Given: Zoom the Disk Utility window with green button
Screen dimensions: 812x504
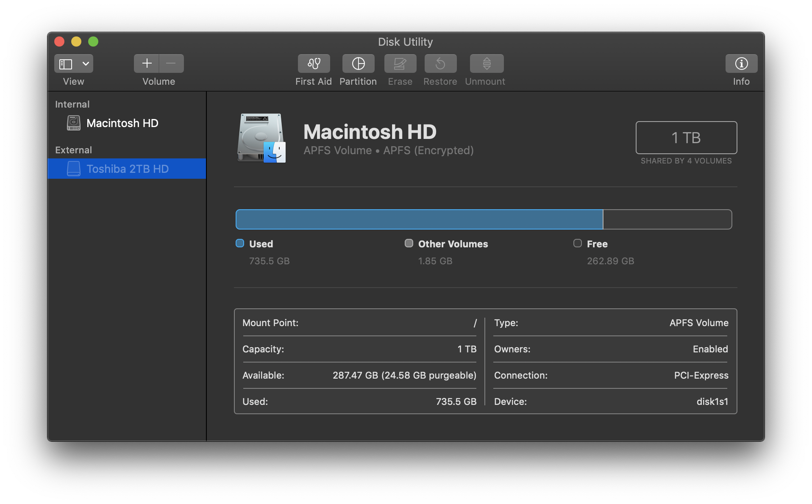Looking at the screenshot, I should pos(93,42).
